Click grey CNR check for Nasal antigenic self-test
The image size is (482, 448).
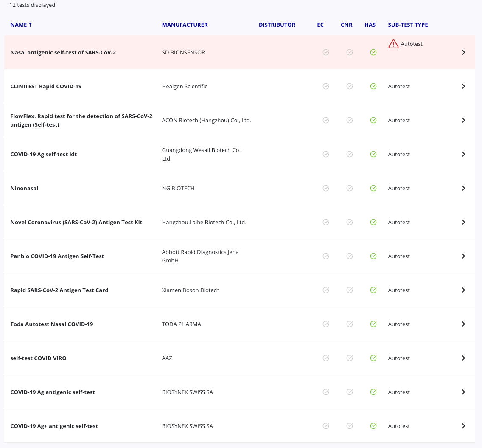350,52
